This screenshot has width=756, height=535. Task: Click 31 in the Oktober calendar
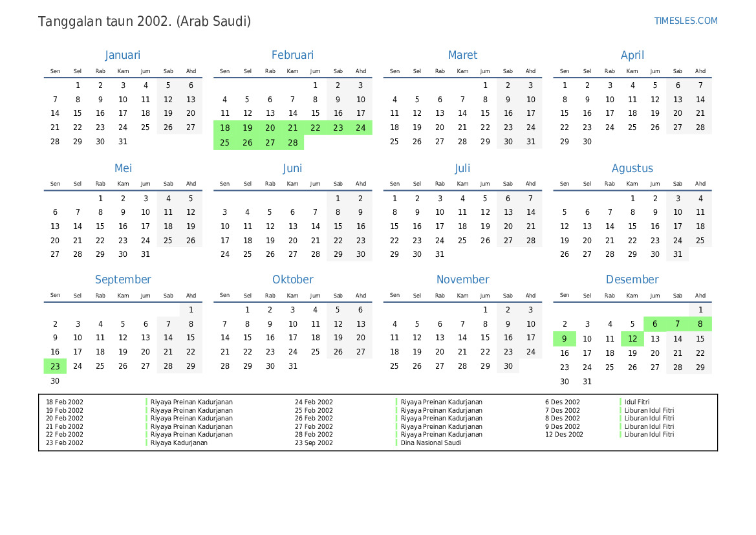coord(292,366)
